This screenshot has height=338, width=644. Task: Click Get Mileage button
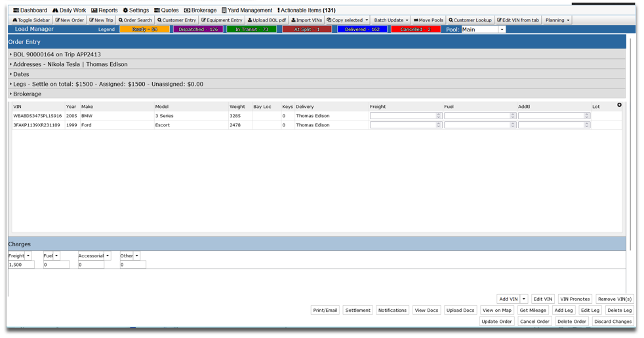coord(533,310)
